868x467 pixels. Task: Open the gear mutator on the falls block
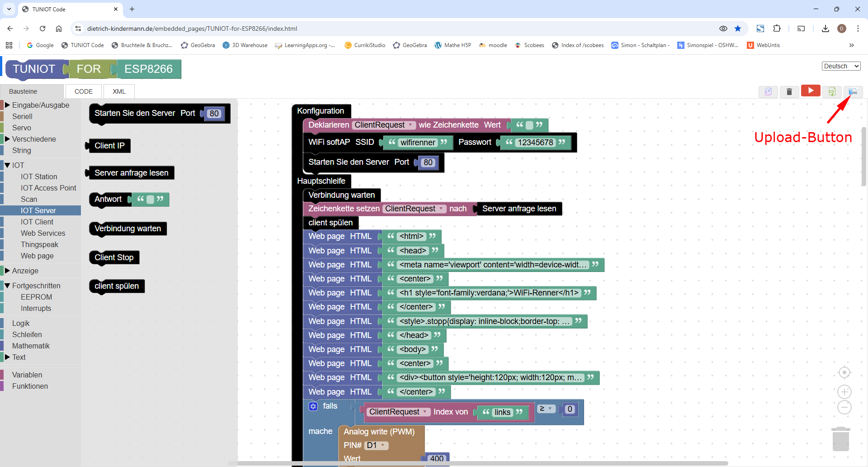tap(313, 406)
